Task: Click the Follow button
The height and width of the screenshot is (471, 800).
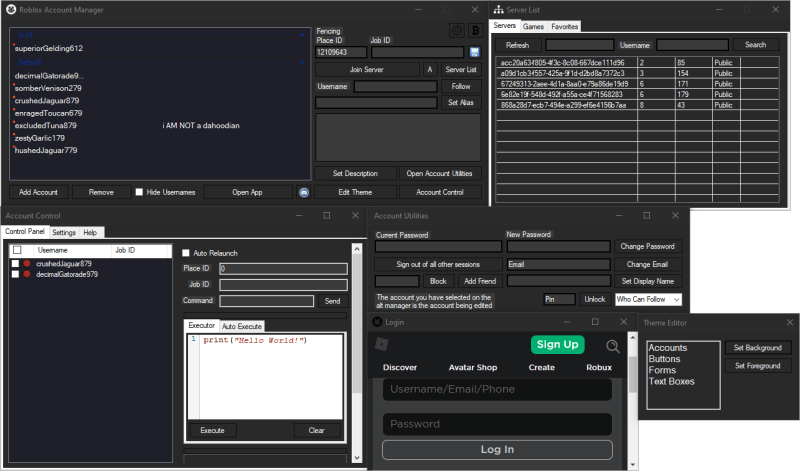Action: click(461, 87)
